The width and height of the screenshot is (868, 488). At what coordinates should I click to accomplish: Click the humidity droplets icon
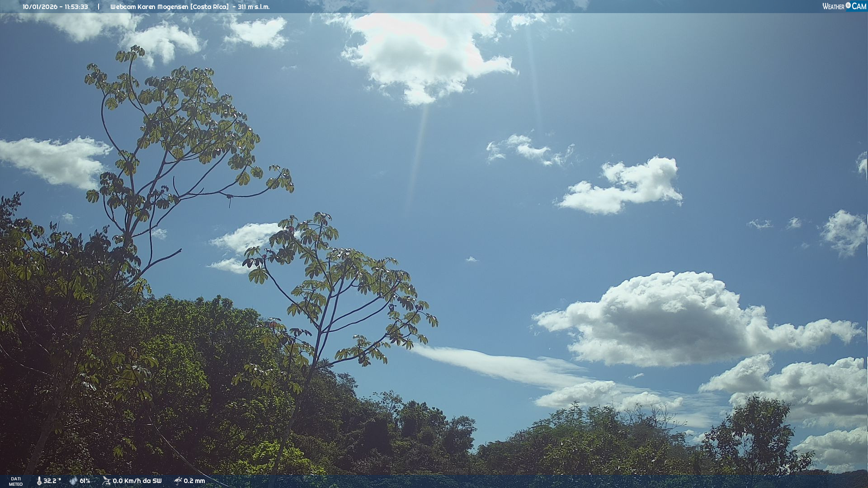pos(73,481)
